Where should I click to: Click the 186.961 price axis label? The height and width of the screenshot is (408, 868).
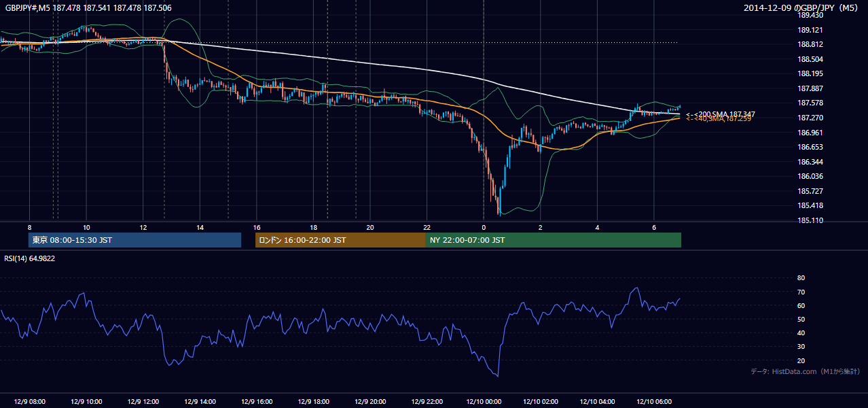click(x=810, y=133)
